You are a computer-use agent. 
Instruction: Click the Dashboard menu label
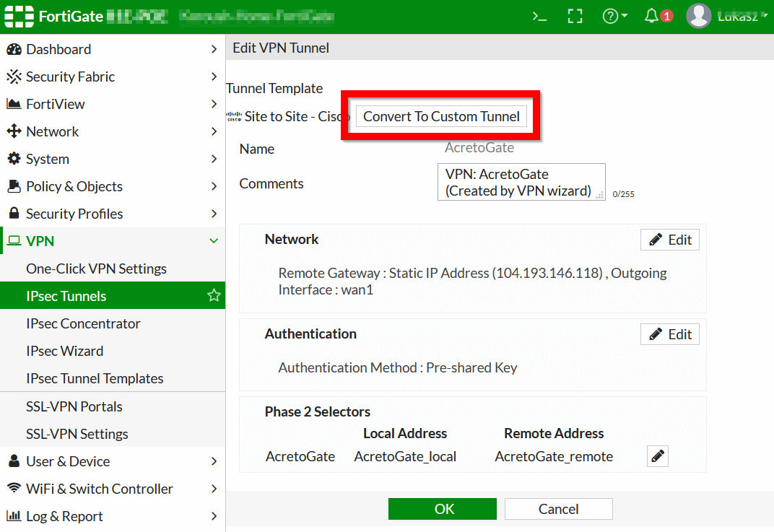58,49
